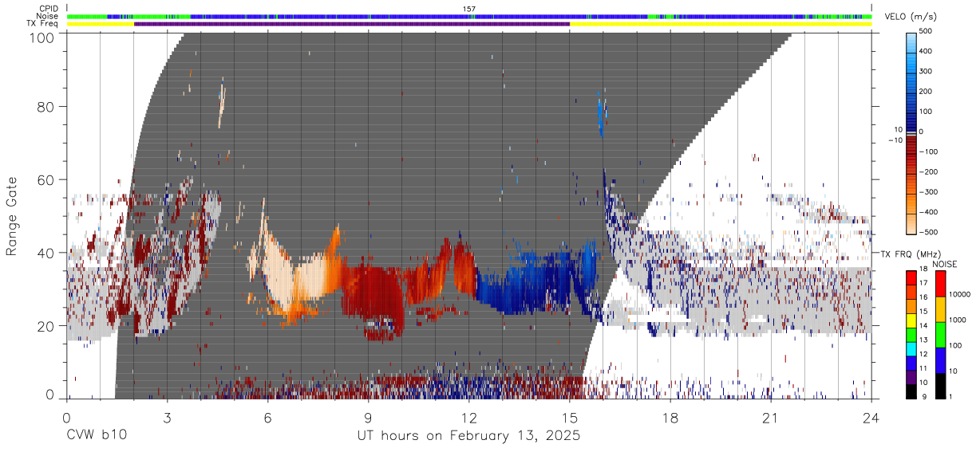This screenshot has width=980, height=452.
Task: Click the '15' UT hour tick label
Action: pos(570,418)
